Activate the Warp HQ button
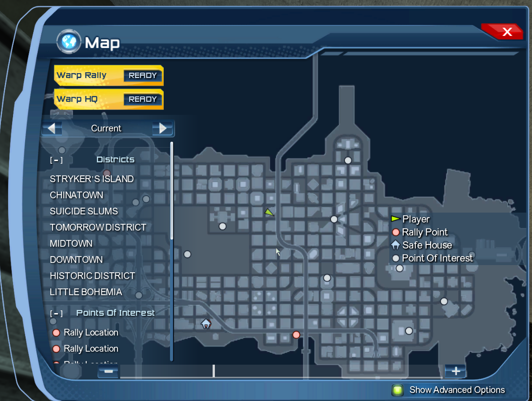 click(109, 99)
